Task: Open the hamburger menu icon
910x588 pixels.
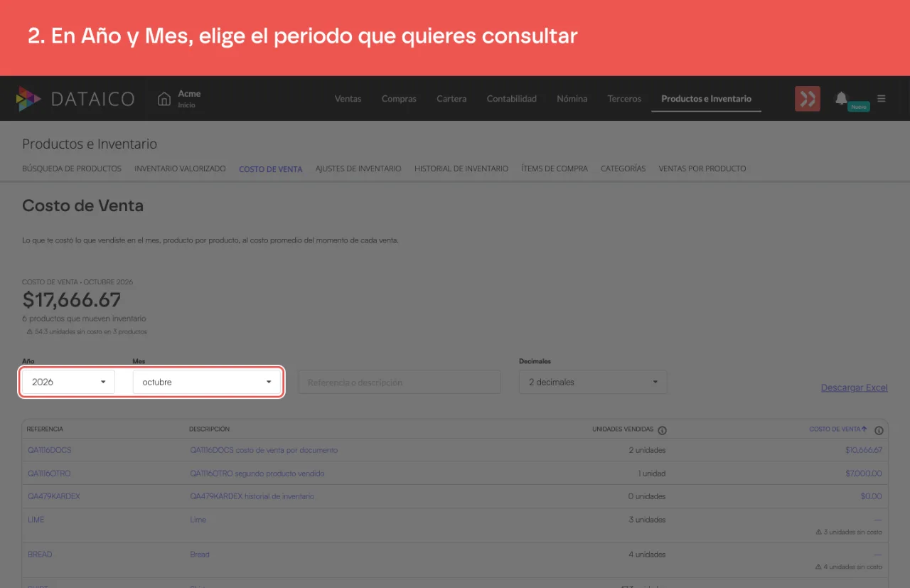Action: 882,98
